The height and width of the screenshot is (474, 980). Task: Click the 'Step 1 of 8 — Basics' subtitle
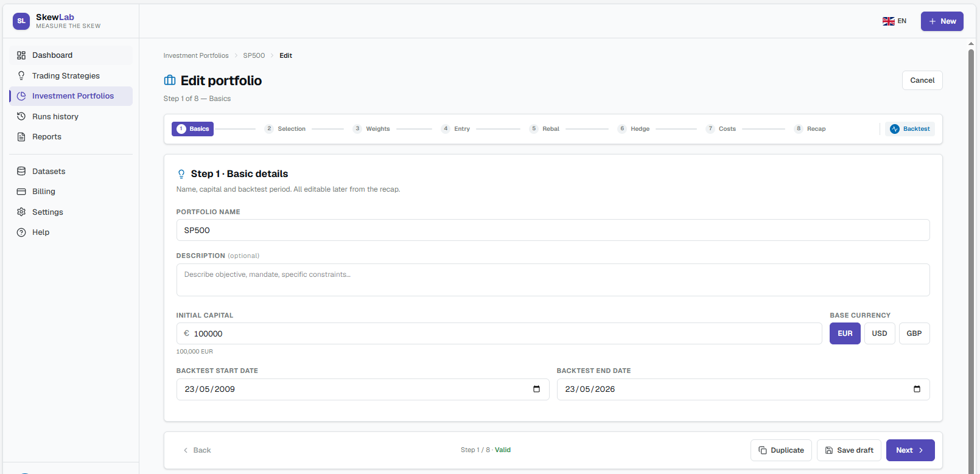click(x=197, y=99)
